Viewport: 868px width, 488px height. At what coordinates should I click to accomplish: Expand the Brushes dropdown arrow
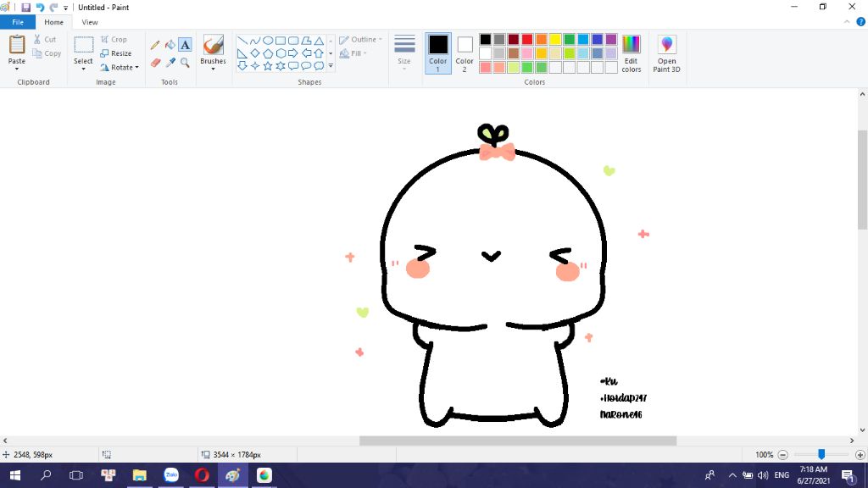pyautogui.click(x=213, y=69)
